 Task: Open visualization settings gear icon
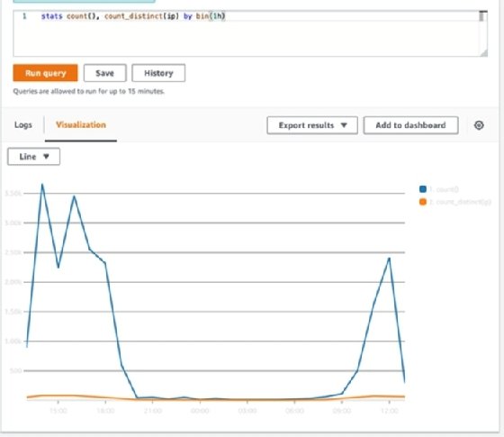479,125
